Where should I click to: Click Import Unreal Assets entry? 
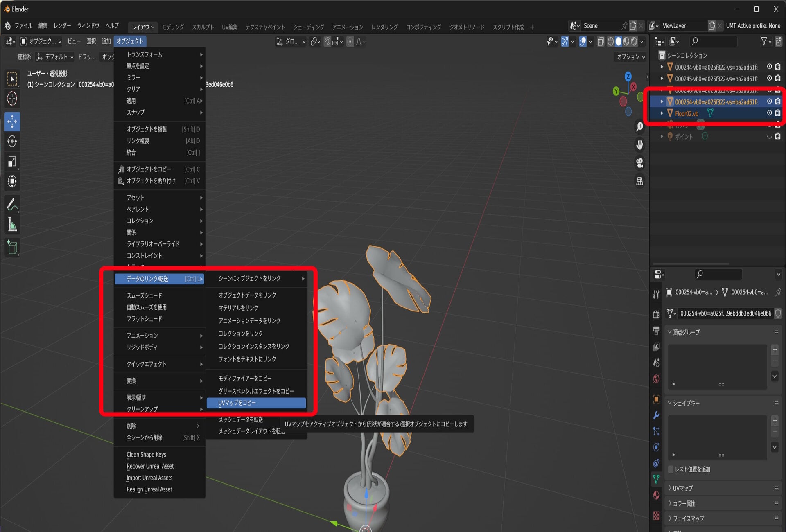tap(160, 478)
